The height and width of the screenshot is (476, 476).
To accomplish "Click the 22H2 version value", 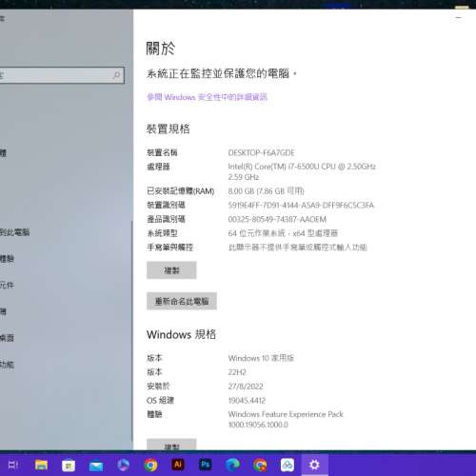I will point(237,372).
